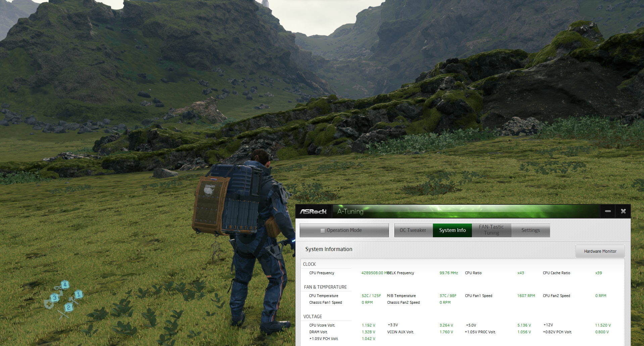Select the 52C / 125F temperature value
Image resolution: width=644 pixels, height=346 pixels.
coord(371,296)
